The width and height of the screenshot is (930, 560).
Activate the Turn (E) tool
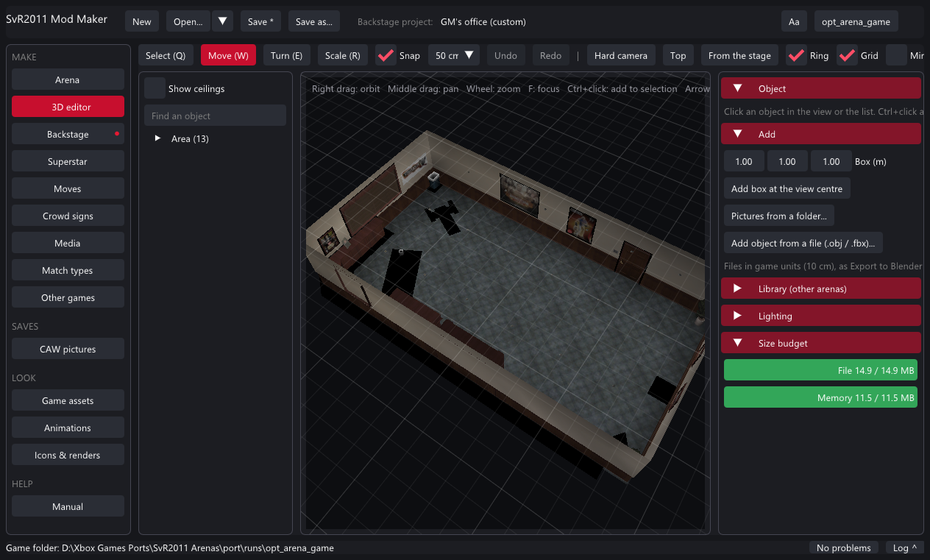[x=287, y=55]
